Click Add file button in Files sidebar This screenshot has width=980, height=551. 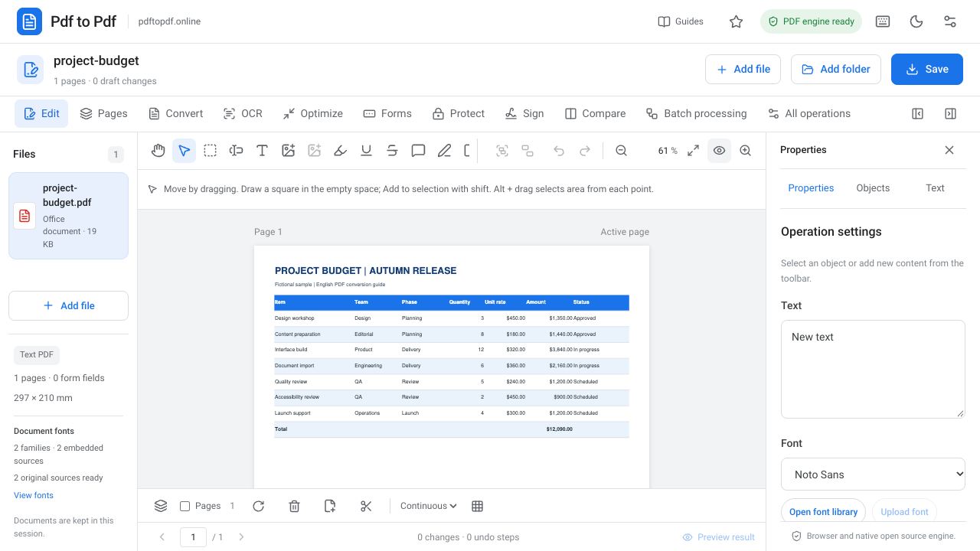point(68,305)
